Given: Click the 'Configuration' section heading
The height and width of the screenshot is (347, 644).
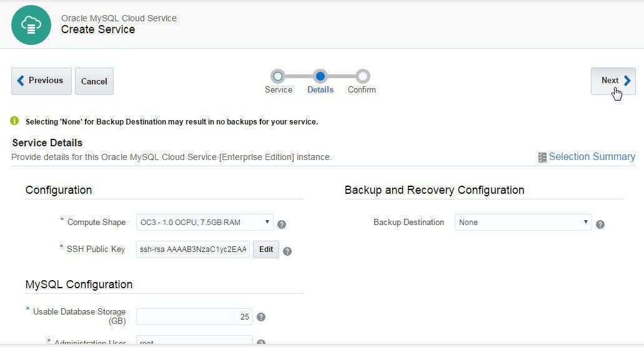Looking at the screenshot, I should pyautogui.click(x=59, y=190).
